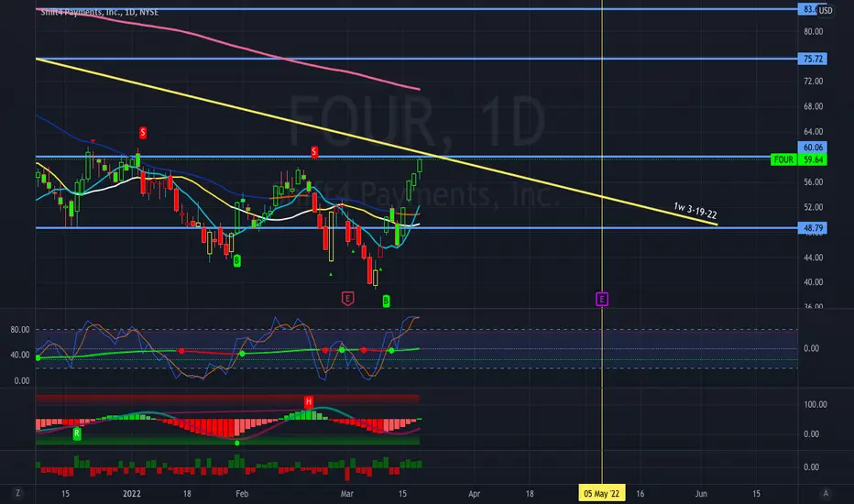The image size is (854, 504).
Task: Click the 64.00 value on the price axis
Action: 813,131
